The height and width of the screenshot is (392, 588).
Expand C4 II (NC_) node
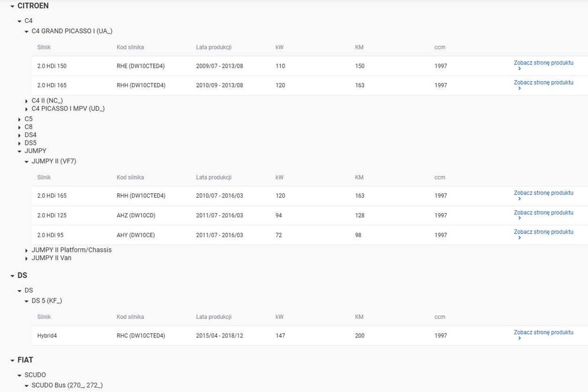coord(26,101)
